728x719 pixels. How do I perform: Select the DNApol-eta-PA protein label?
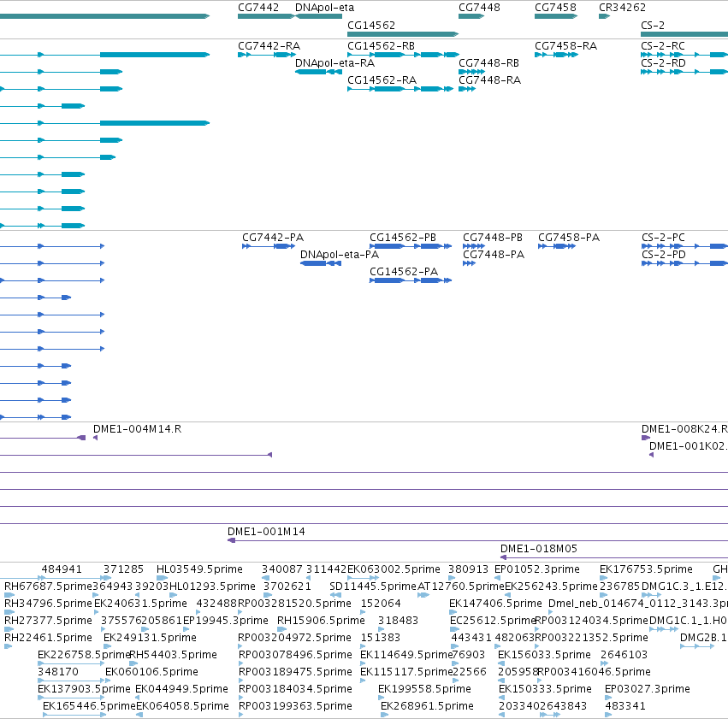(340, 255)
